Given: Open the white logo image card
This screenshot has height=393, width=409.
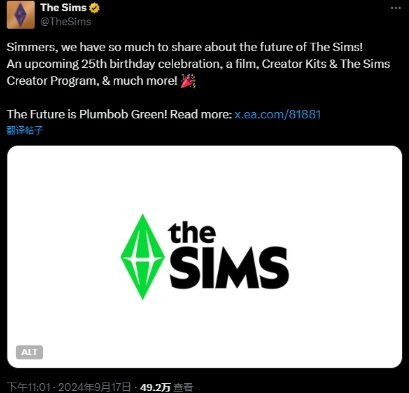Looking at the screenshot, I should [204, 257].
